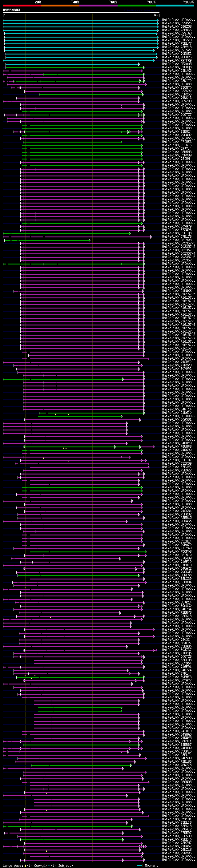Viewport: 197px width, 868px height.
Task: Open hit UniRef100_B9I5V7
Action: pos(177,50)
